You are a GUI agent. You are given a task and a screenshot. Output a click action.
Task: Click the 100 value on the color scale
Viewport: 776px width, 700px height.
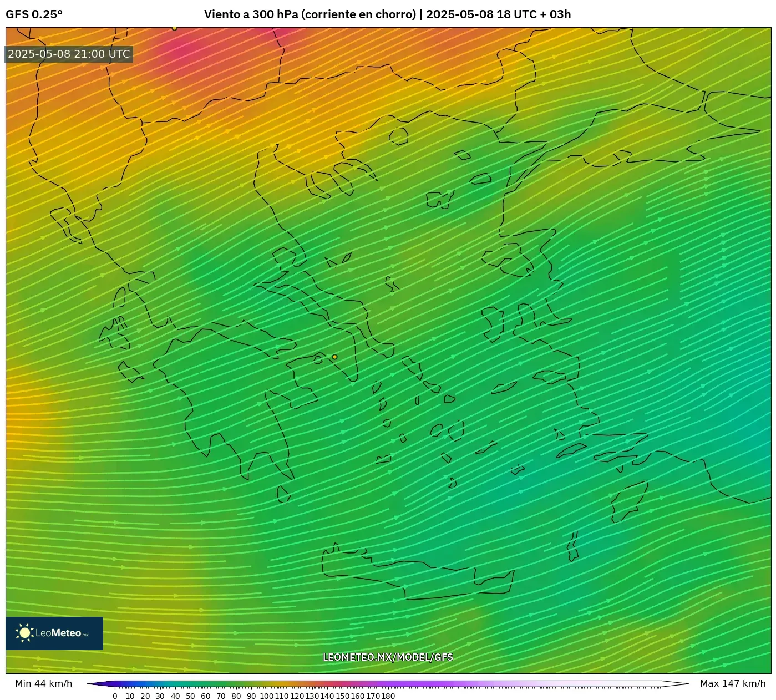(266, 696)
